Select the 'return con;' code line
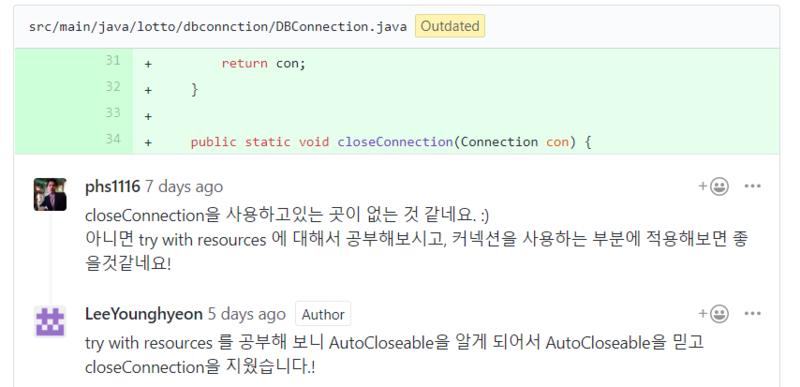 [x=263, y=64]
